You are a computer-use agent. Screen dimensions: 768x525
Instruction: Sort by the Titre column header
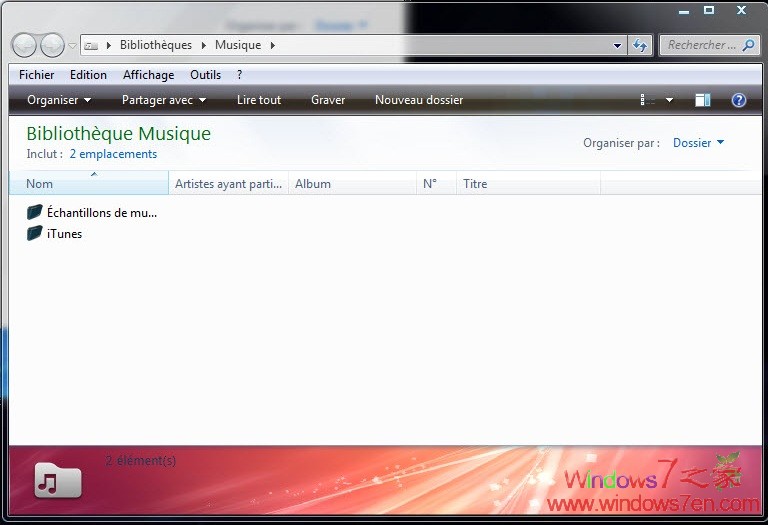pos(528,183)
